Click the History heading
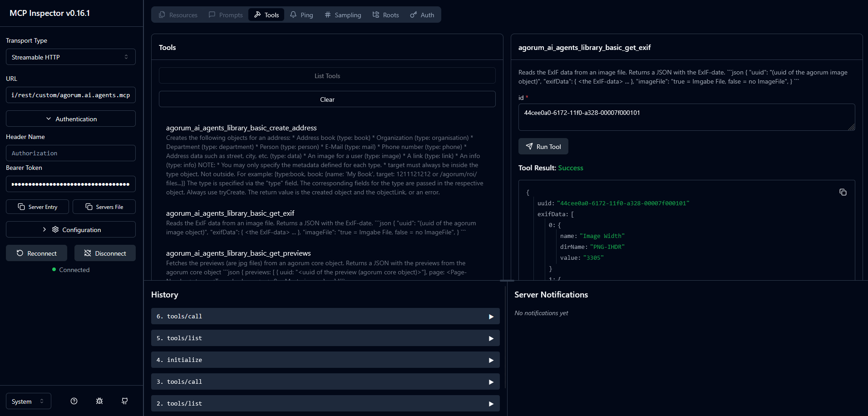Screen dimensions: 868x416 [165, 295]
